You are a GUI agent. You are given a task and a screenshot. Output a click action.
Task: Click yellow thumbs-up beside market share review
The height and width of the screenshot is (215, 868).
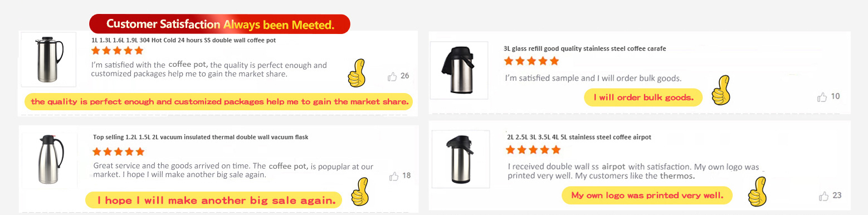(356, 73)
